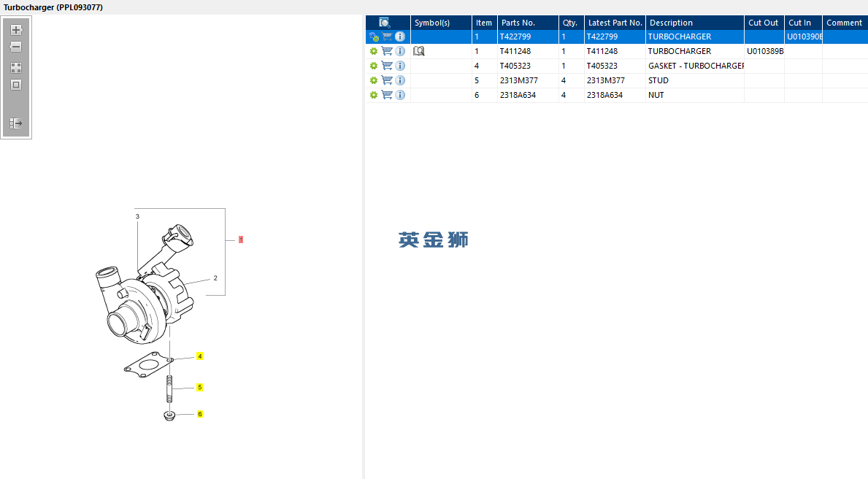The height and width of the screenshot is (479, 868).
Task: Select parts number cell 2318A634
Action: click(528, 95)
